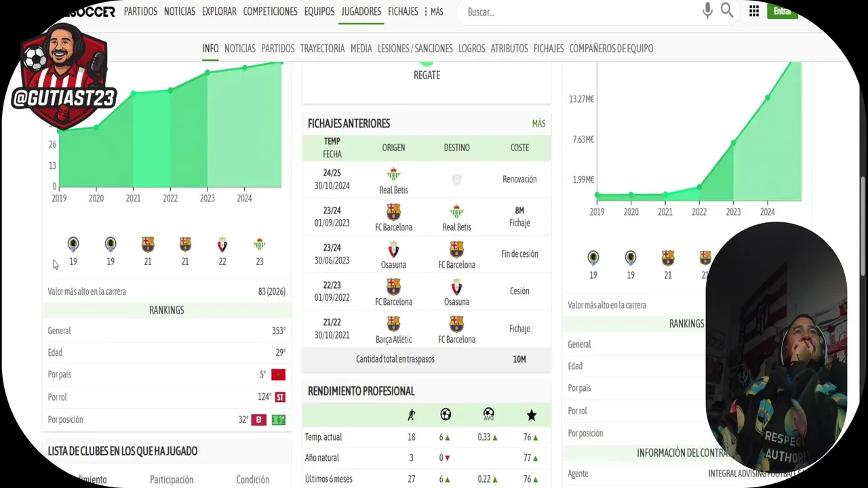The image size is (868, 488).
Task: Click Morocco flag in Por país ranking
Action: pyautogui.click(x=278, y=375)
